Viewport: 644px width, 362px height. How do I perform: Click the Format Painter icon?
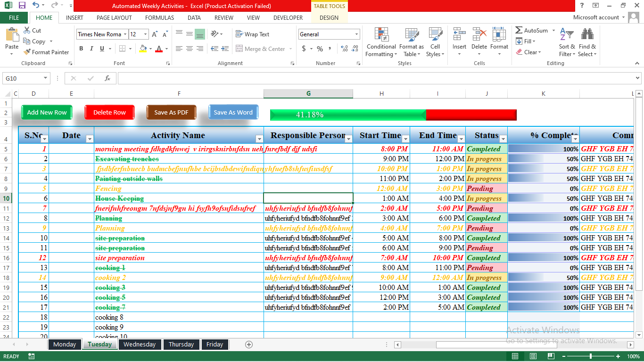click(x=27, y=52)
